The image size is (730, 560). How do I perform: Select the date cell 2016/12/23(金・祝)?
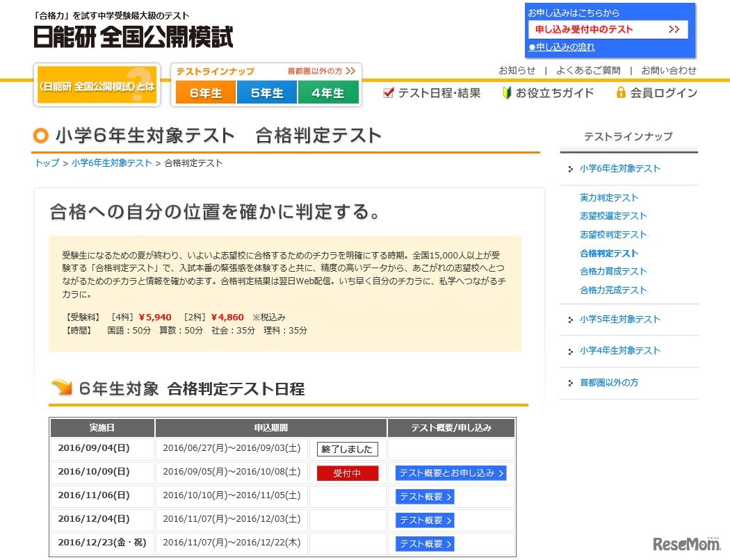point(102,543)
